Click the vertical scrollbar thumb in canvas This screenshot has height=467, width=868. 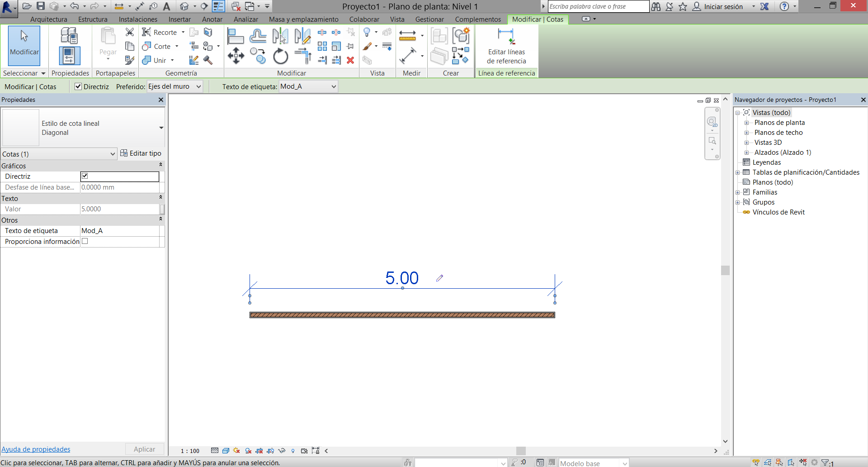click(x=725, y=270)
